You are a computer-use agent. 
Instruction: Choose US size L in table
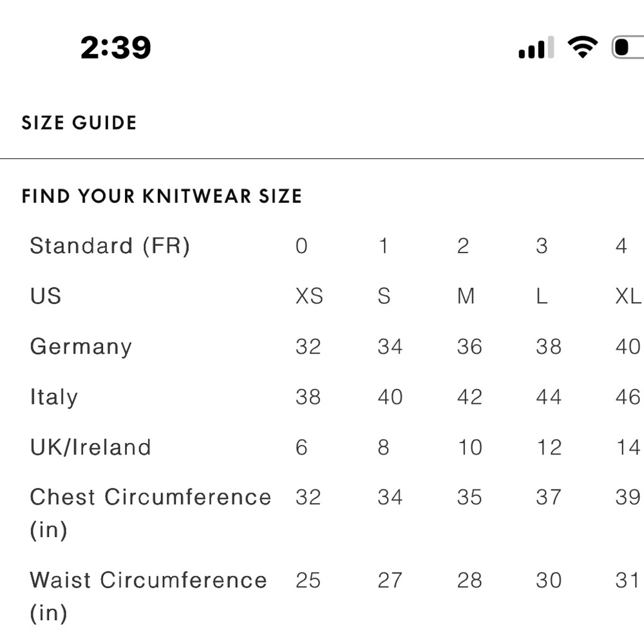click(542, 296)
